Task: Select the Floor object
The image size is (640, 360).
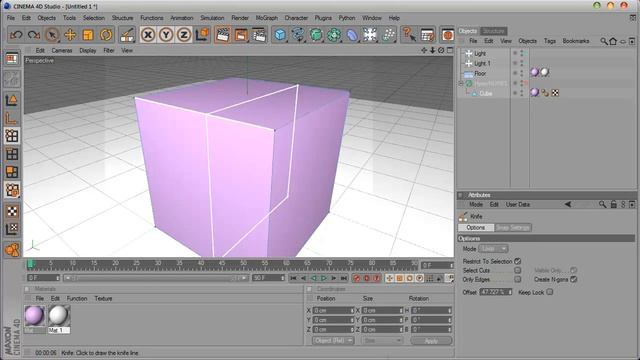Action: click(480, 73)
